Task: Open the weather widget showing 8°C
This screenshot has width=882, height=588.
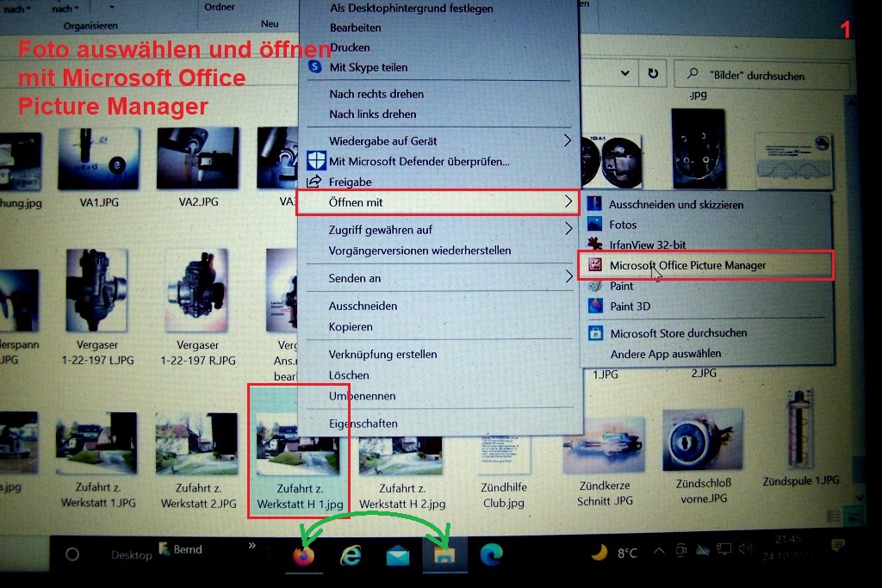Action: tap(614, 554)
